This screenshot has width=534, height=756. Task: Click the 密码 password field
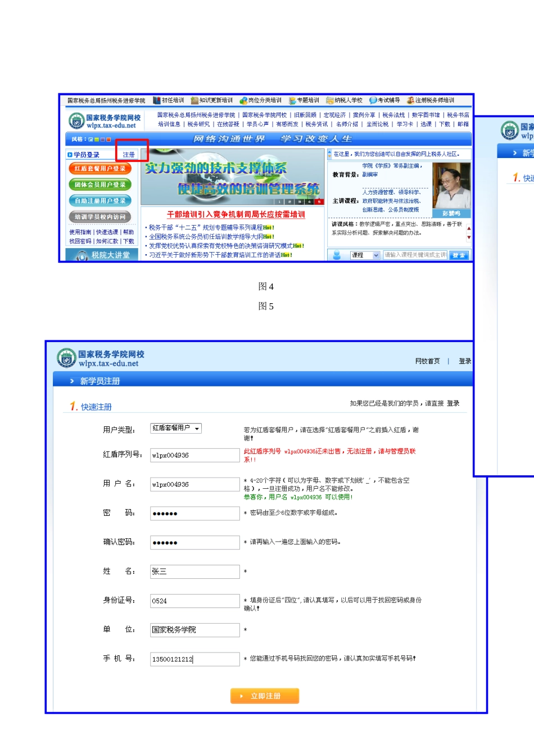pyautogui.click(x=195, y=514)
